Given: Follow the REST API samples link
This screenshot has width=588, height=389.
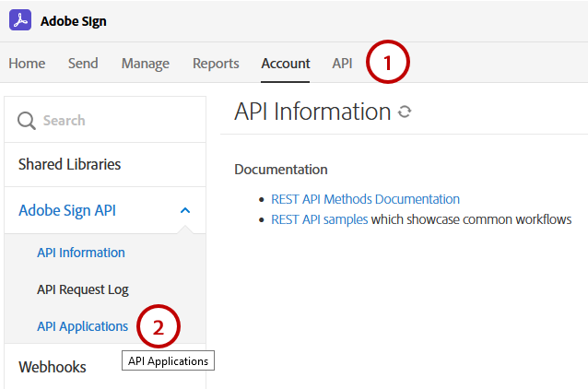Looking at the screenshot, I should [319, 219].
